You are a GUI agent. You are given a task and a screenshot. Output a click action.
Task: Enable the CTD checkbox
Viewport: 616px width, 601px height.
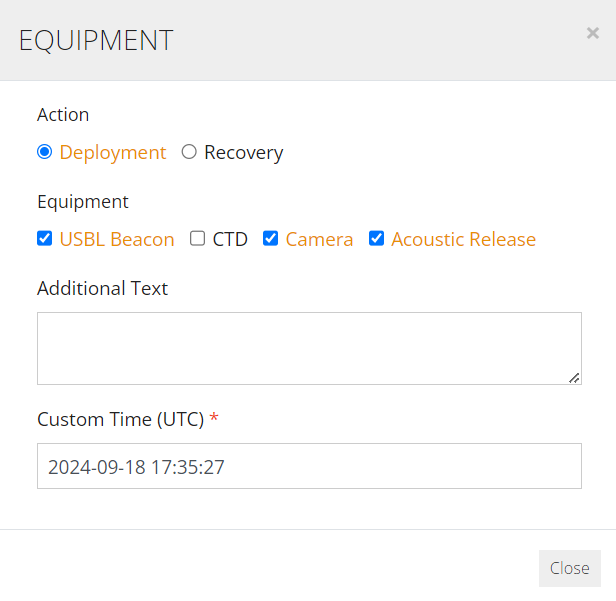click(x=197, y=238)
